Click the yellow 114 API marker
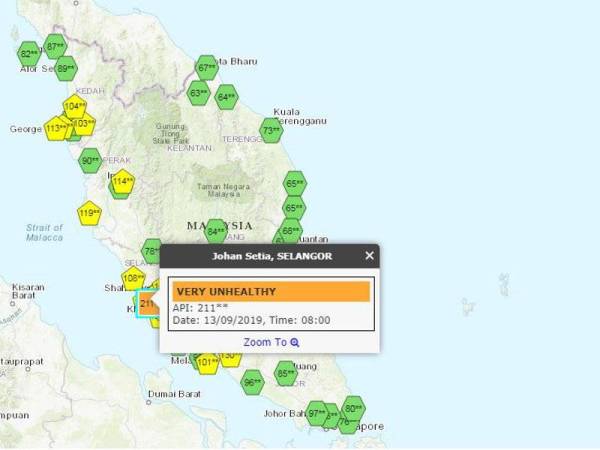The height and width of the screenshot is (450, 600). [x=123, y=182]
